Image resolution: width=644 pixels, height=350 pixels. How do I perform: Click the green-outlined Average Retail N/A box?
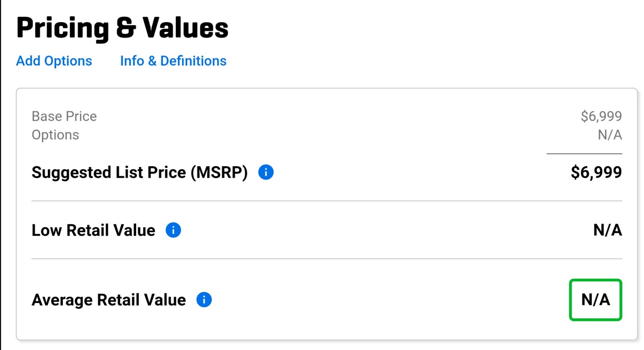(x=596, y=300)
